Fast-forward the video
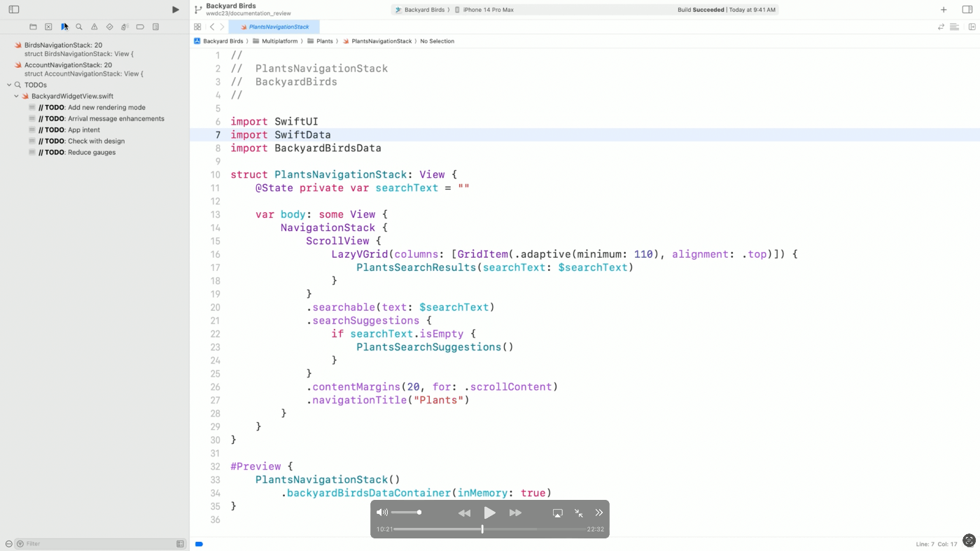The height and width of the screenshot is (551, 980). pos(515,513)
